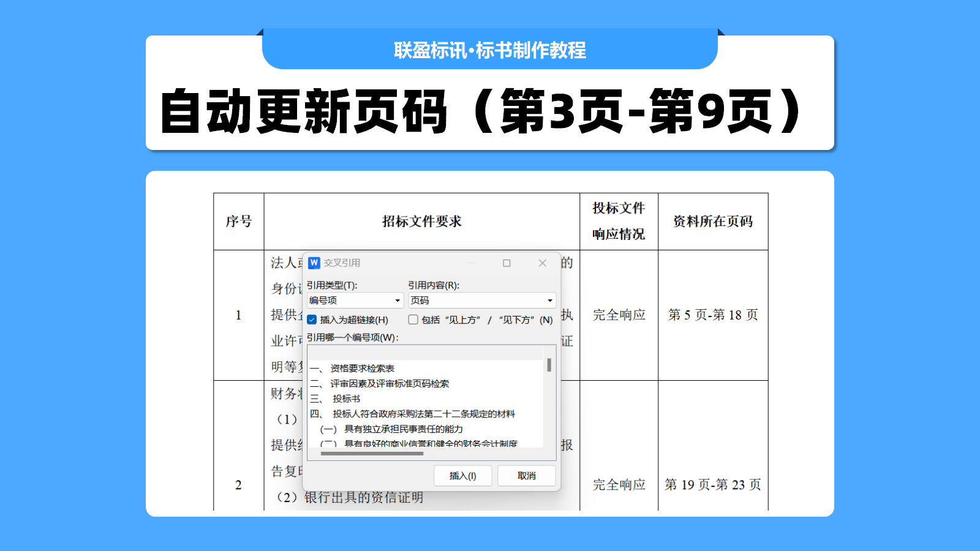The height and width of the screenshot is (551, 980).
Task: Click the 招标文件要求 column header
Action: point(422,221)
